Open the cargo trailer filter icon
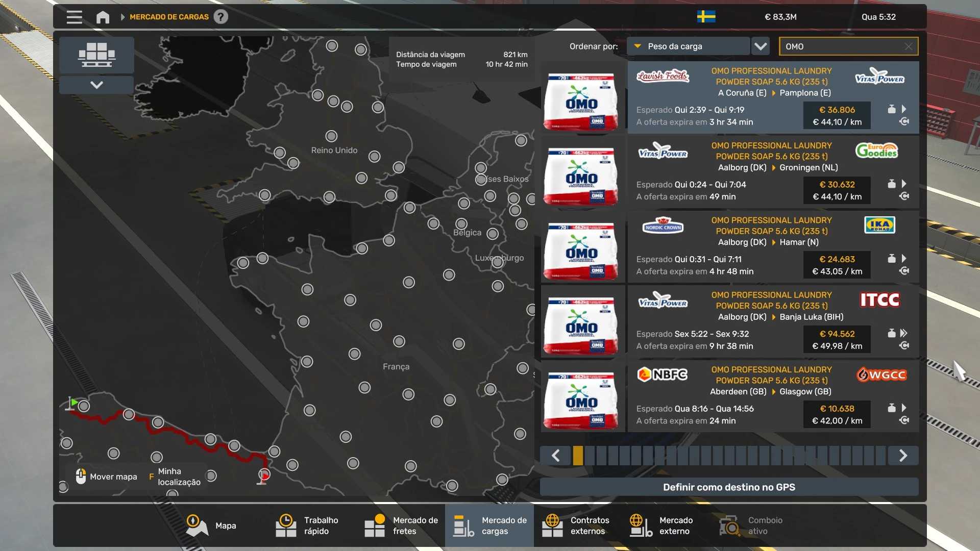Image resolution: width=980 pixels, height=551 pixels. [x=96, y=55]
